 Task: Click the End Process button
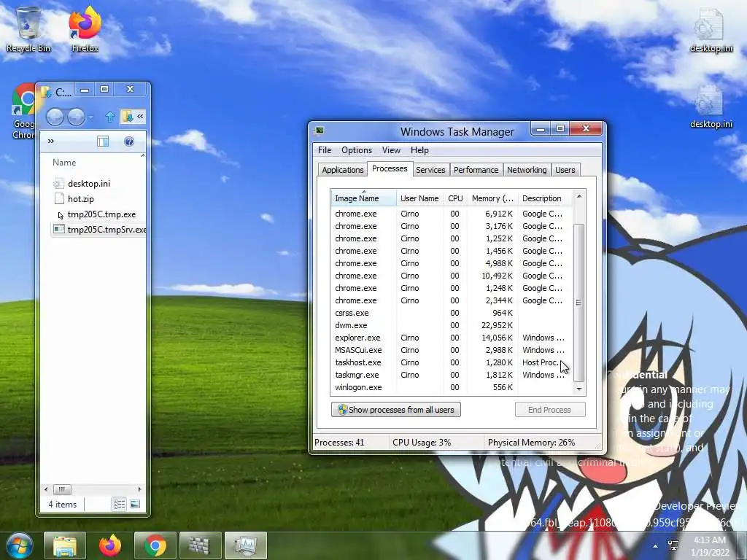pyautogui.click(x=550, y=410)
